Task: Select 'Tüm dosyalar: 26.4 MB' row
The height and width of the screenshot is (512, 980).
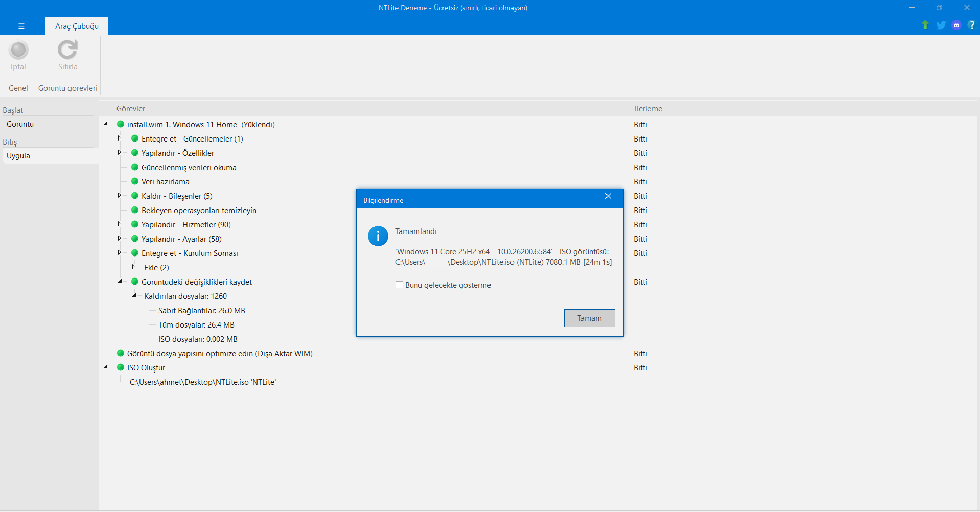Action: tap(196, 324)
